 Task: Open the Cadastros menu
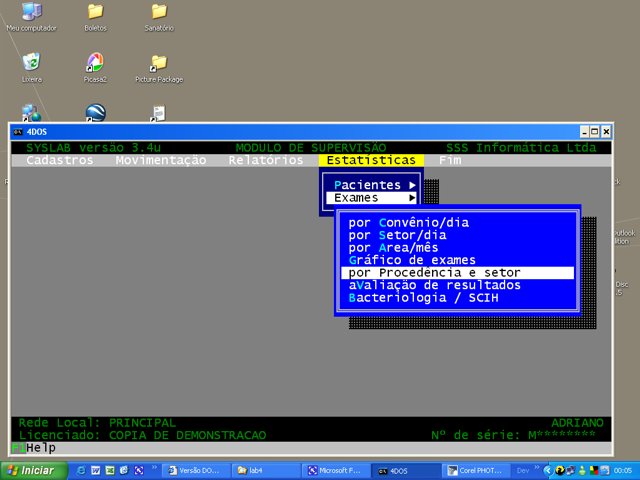(x=60, y=160)
